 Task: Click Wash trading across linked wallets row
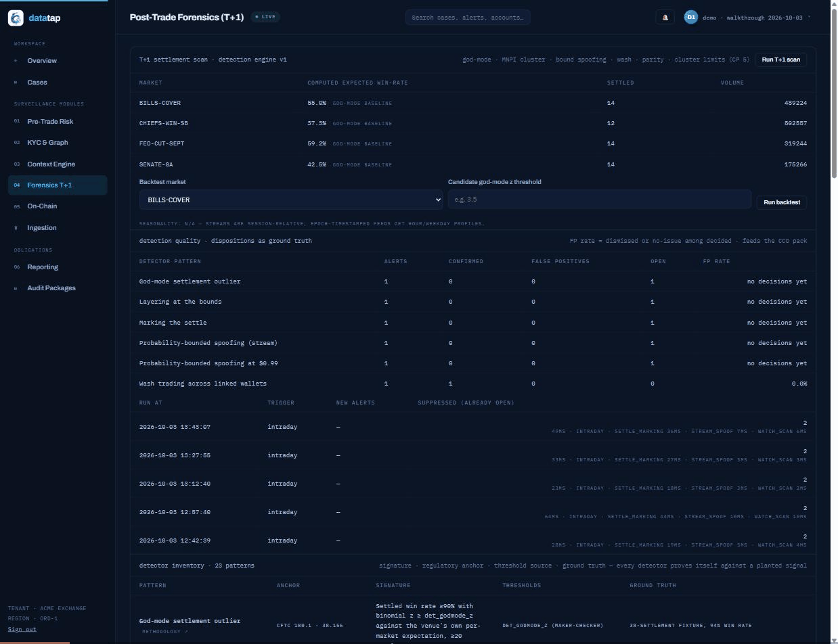point(473,384)
